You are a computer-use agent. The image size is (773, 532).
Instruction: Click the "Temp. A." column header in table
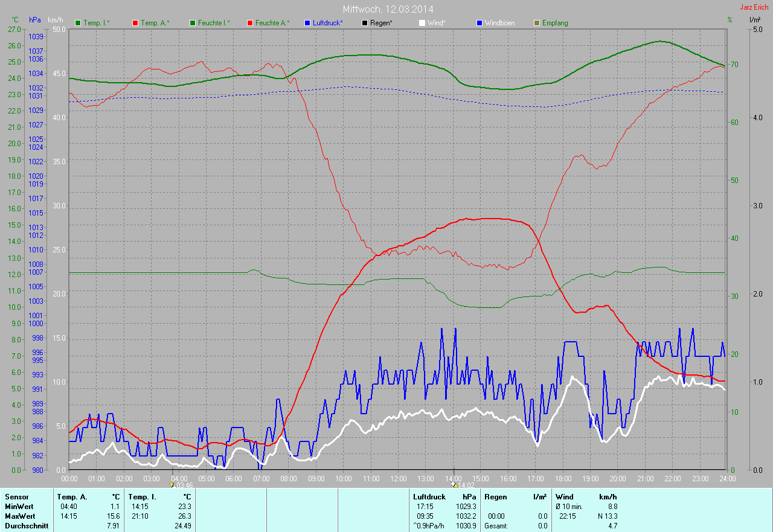pyautogui.click(x=72, y=497)
